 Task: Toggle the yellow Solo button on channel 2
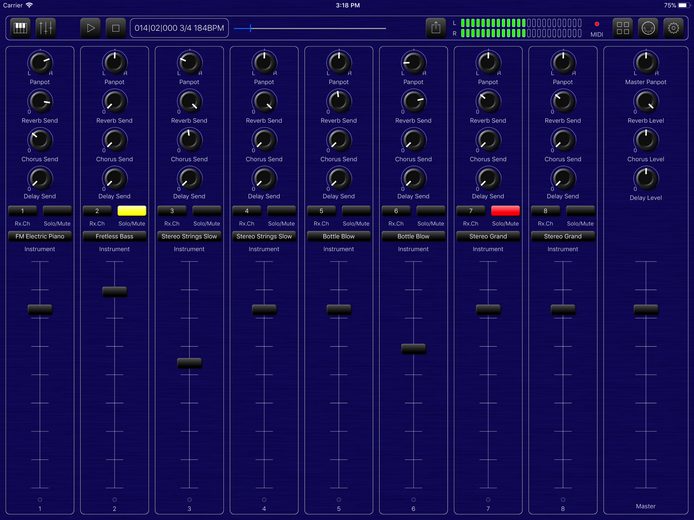click(132, 211)
